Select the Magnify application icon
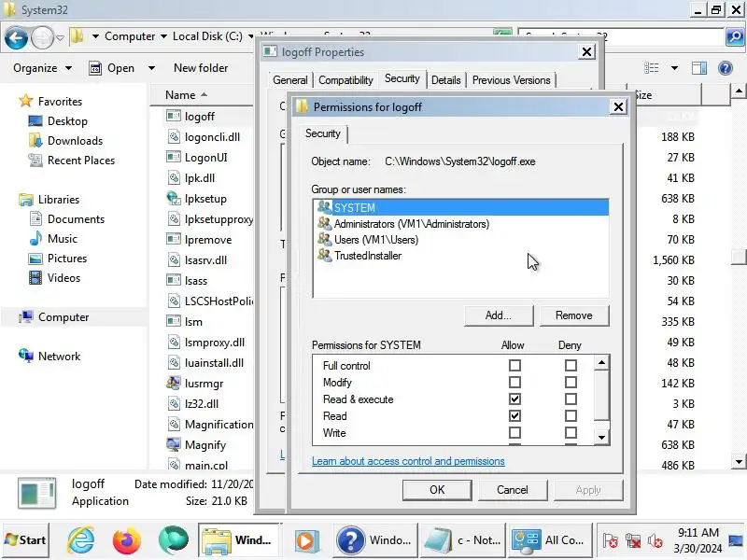This screenshot has height=560, width=747. click(x=174, y=444)
